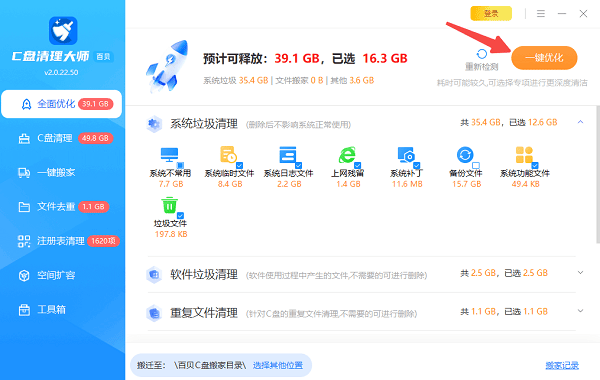Screen dimensions: 600x380
Task: Click version text v2.0.22.50
Action: click(61, 72)
